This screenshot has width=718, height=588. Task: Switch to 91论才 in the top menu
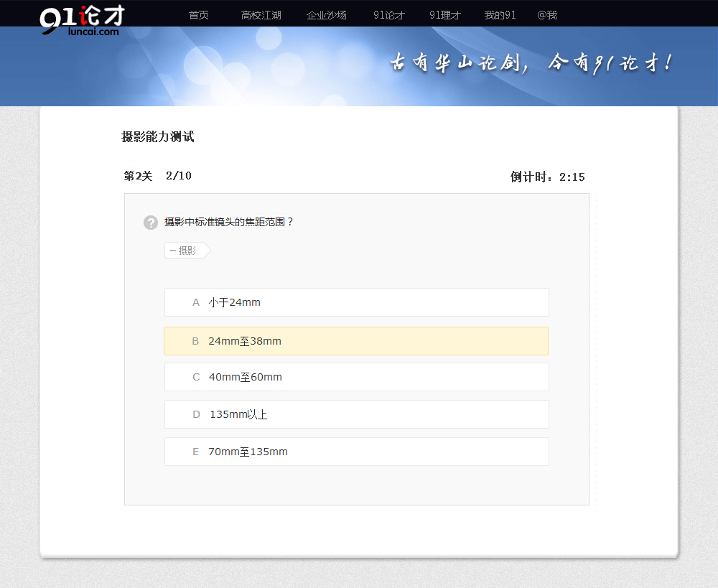pyautogui.click(x=388, y=15)
